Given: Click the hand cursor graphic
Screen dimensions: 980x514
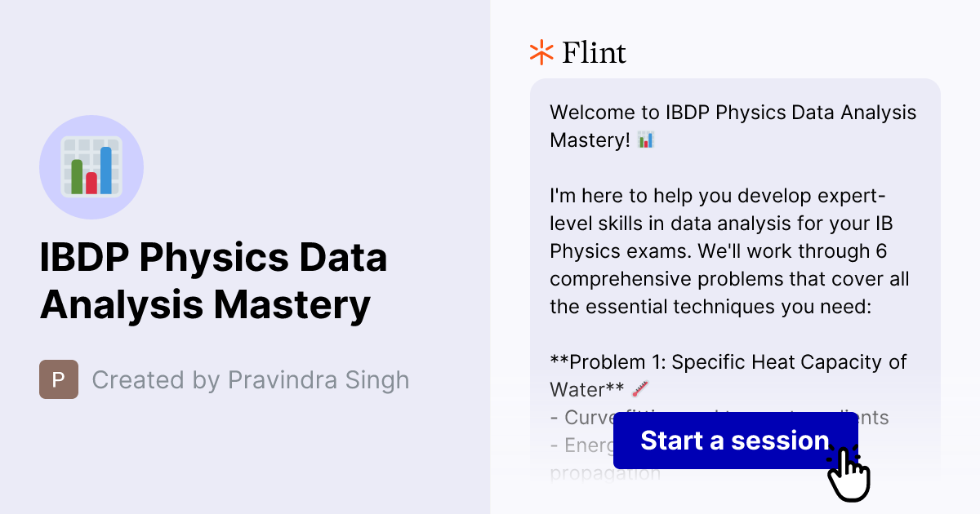Looking at the screenshot, I should click(850, 472).
